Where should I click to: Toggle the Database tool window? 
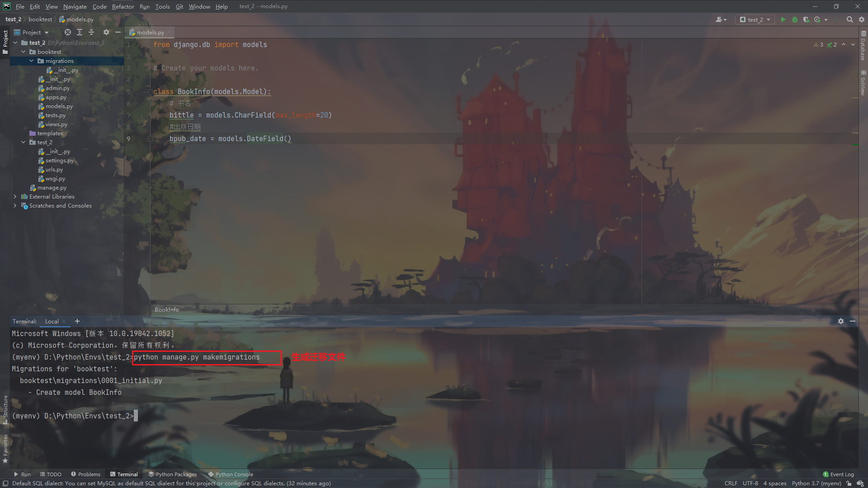(863, 46)
